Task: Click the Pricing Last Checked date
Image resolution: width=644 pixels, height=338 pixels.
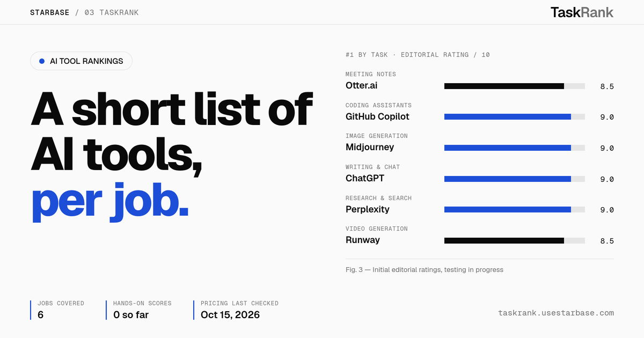Action: point(230,315)
